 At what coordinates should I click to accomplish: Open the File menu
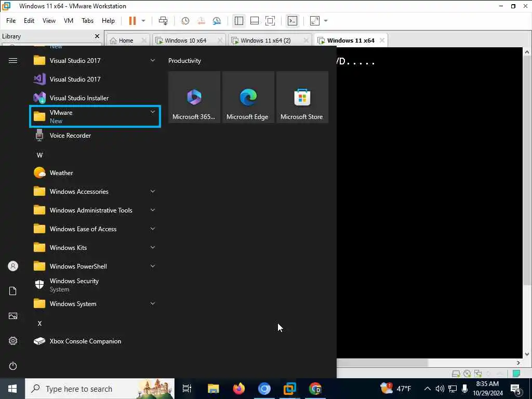coord(11,21)
